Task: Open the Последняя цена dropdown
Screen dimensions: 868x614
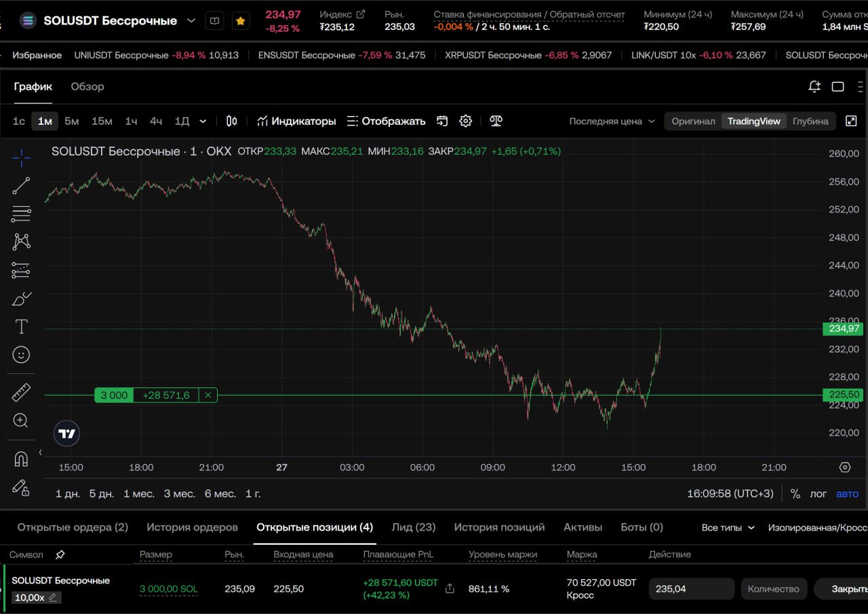Action: [x=612, y=121]
